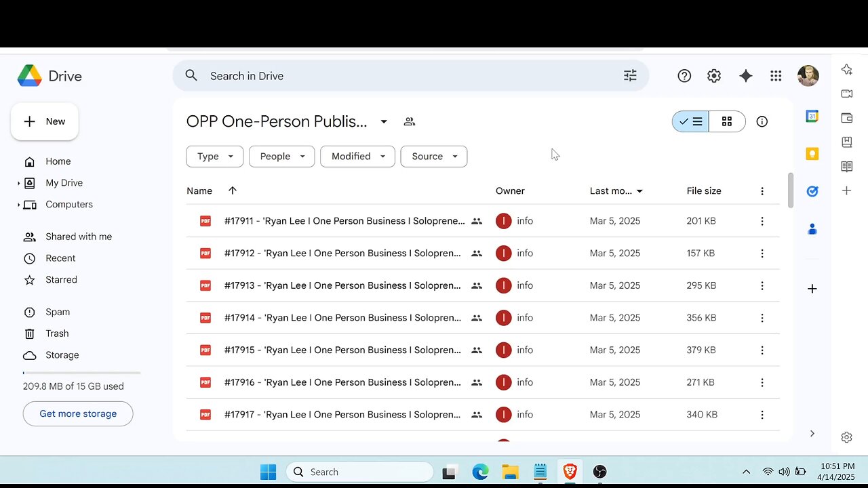This screenshot has height=488, width=868.
Task: Open Reading List in Brave sidebar
Action: pos(846,166)
